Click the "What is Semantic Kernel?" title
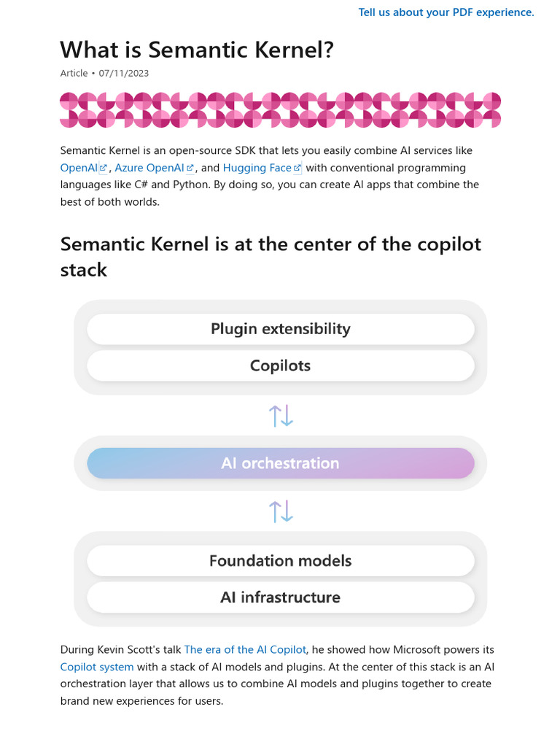The image size is (560, 747). pos(197,50)
